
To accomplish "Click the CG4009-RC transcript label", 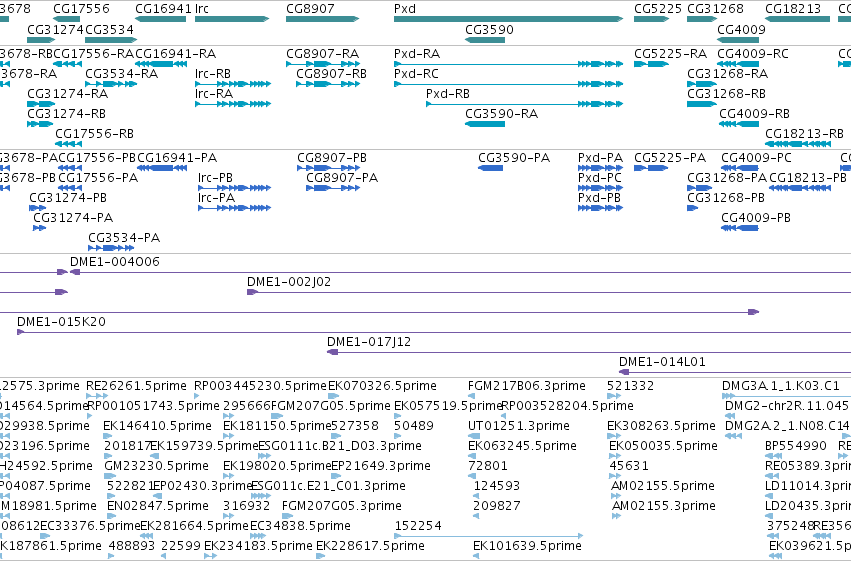I will pos(753,54).
